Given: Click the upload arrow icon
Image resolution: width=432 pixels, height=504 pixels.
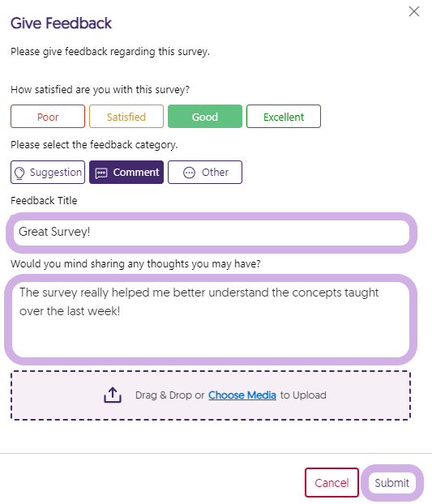Looking at the screenshot, I should coord(113,395).
